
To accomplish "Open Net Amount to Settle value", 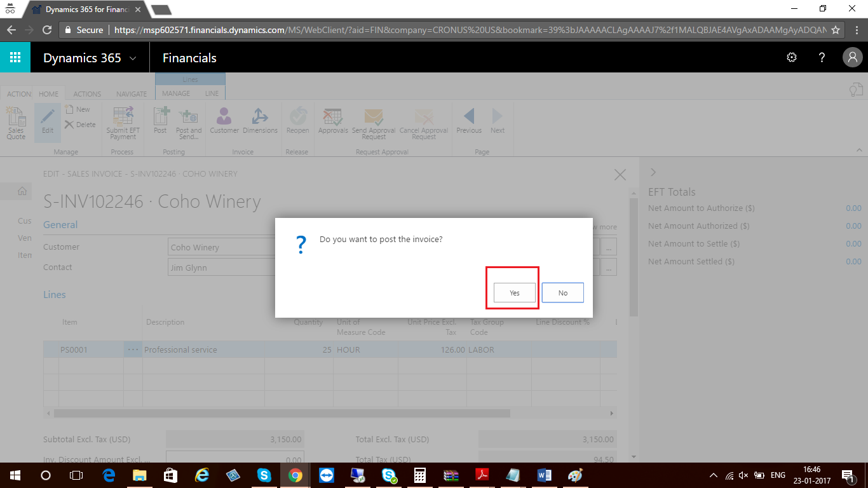I will click(853, 243).
